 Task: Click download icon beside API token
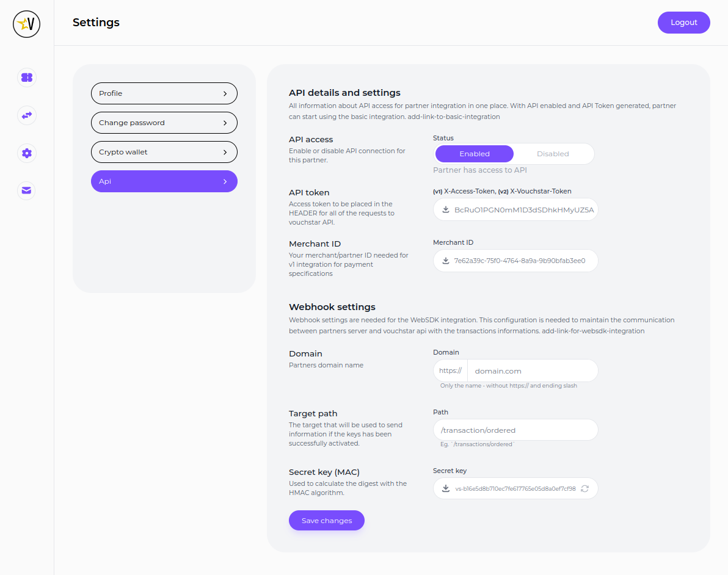point(446,210)
